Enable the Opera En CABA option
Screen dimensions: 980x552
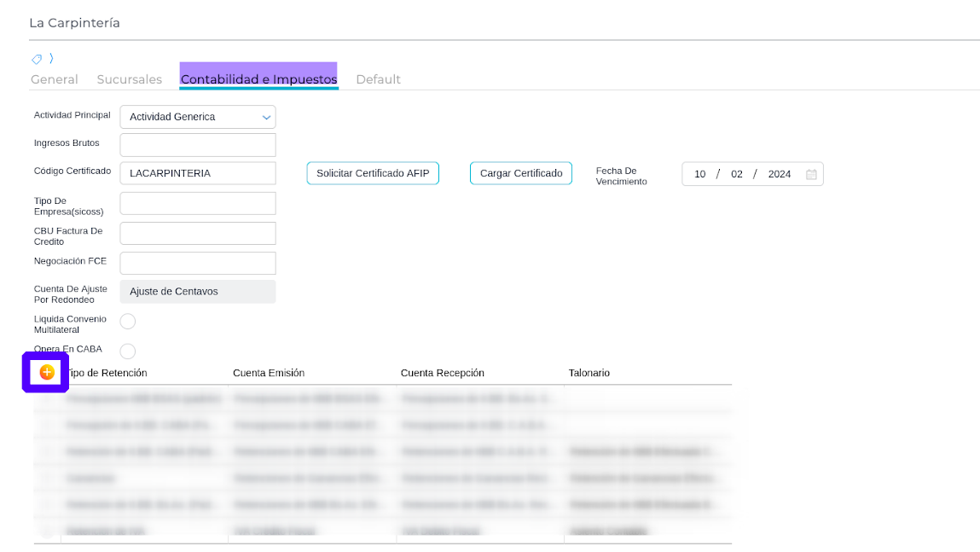128,352
